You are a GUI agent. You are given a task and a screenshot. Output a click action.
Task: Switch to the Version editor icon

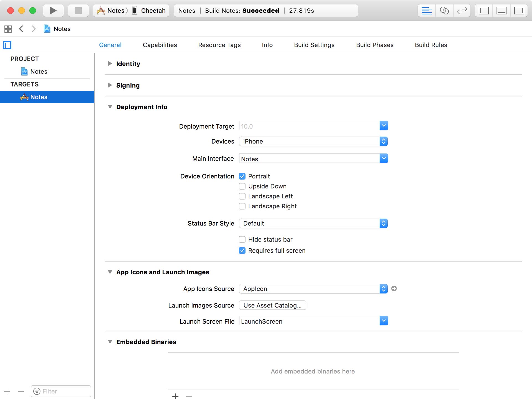pos(462,11)
